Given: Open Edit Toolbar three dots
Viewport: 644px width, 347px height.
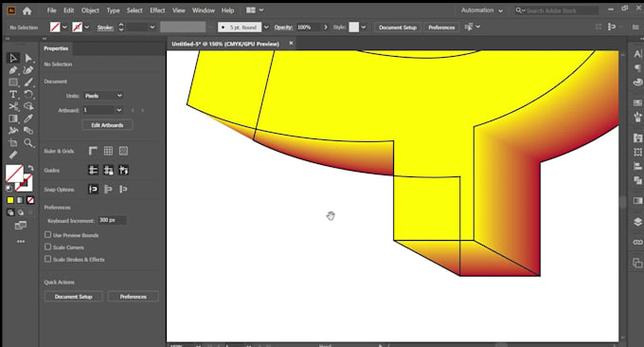Looking at the screenshot, I should coord(21,242).
